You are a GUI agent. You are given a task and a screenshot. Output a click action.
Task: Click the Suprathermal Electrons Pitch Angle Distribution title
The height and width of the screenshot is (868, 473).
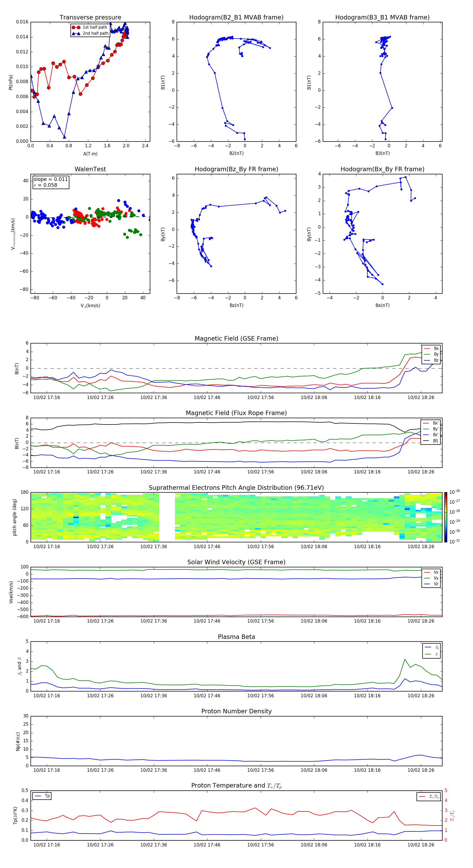236,488
